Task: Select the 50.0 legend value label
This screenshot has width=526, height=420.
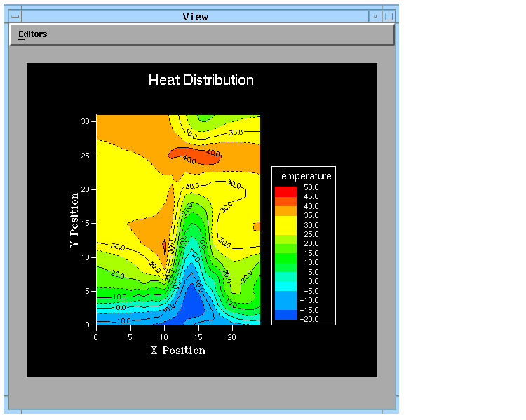Action: [x=311, y=188]
